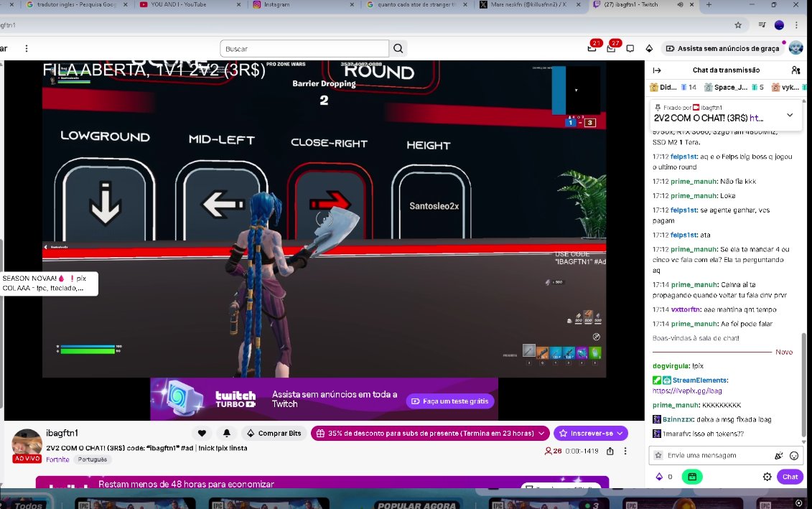Image resolution: width=812 pixels, height=509 pixels.
Task: Click the Fortnite stream video player
Action: point(325,218)
